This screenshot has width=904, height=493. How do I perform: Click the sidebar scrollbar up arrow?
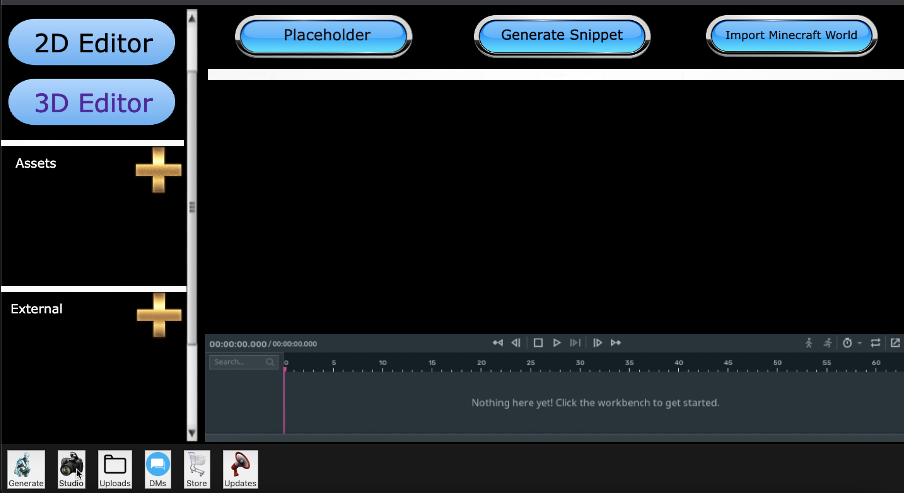click(x=192, y=18)
